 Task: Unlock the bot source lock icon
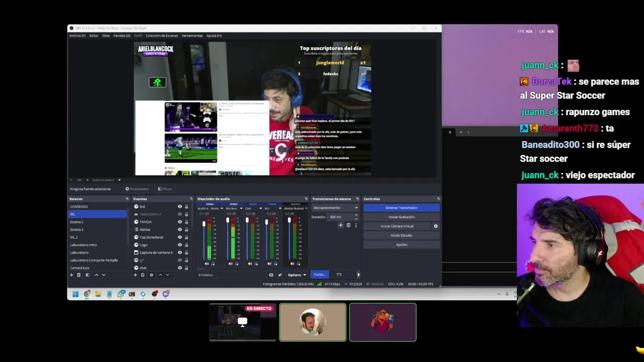point(186,207)
